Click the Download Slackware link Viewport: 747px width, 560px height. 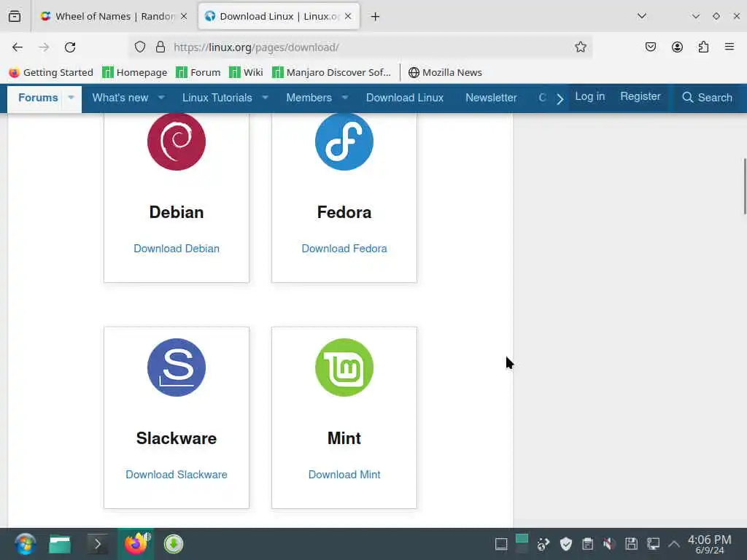point(177,475)
